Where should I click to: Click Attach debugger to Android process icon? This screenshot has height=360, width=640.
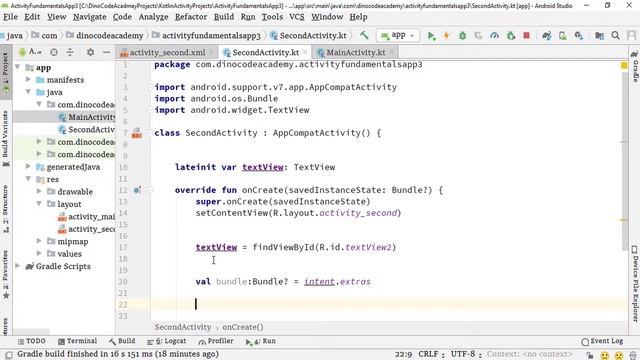tap(511, 36)
